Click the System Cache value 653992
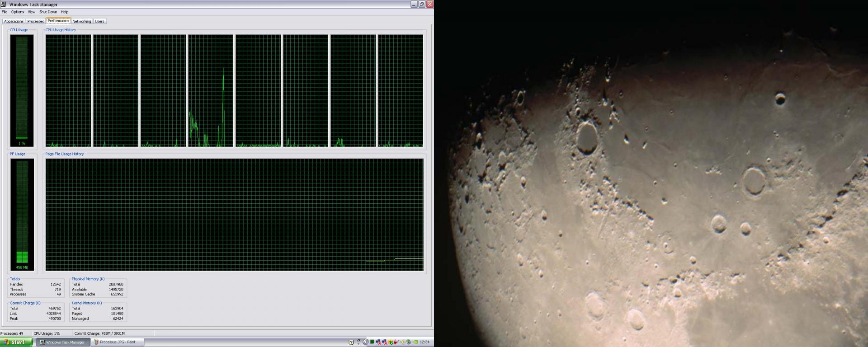868x347 pixels. pyautogui.click(x=117, y=294)
